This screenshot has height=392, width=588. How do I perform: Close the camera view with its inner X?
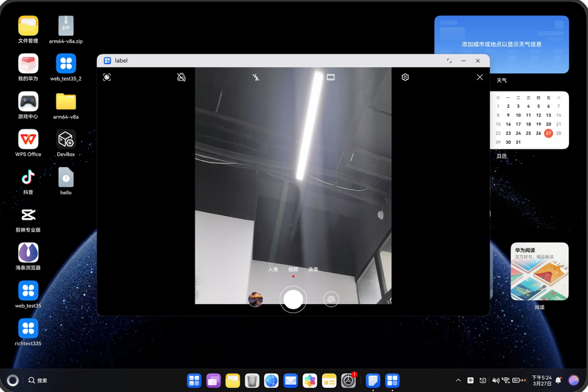pos(480,77)
